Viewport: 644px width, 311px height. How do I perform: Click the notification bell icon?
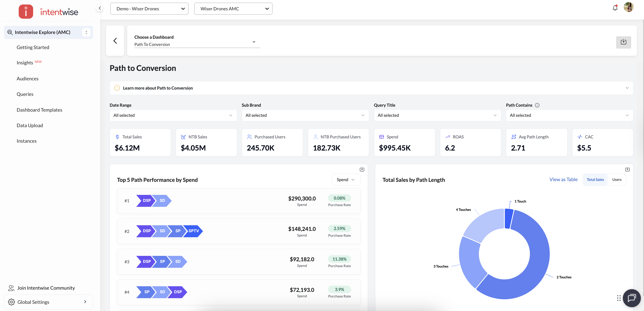click(x=615, y=8)
